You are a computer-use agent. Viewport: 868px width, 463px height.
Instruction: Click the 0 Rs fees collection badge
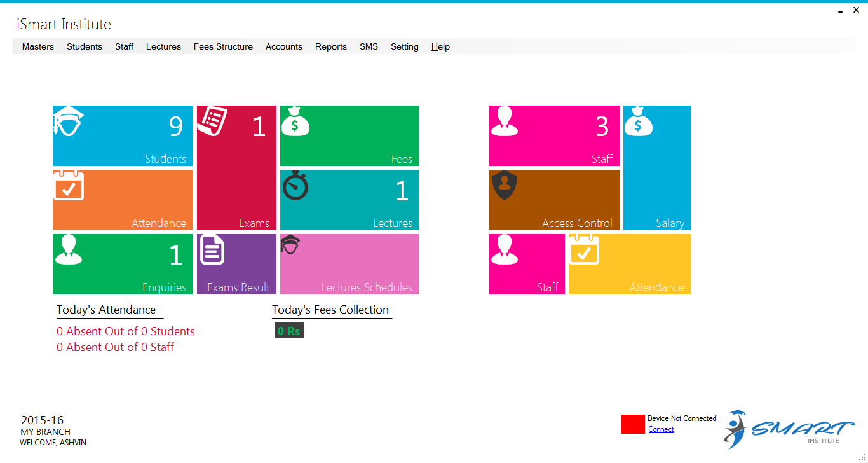289,331
